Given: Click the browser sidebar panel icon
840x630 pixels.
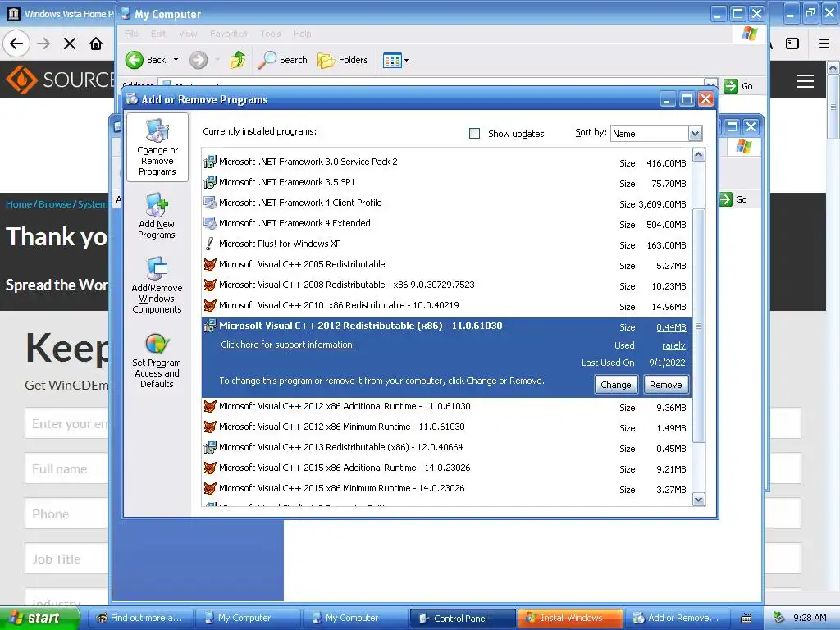Looking at the screenshot, I should [792, 43].
